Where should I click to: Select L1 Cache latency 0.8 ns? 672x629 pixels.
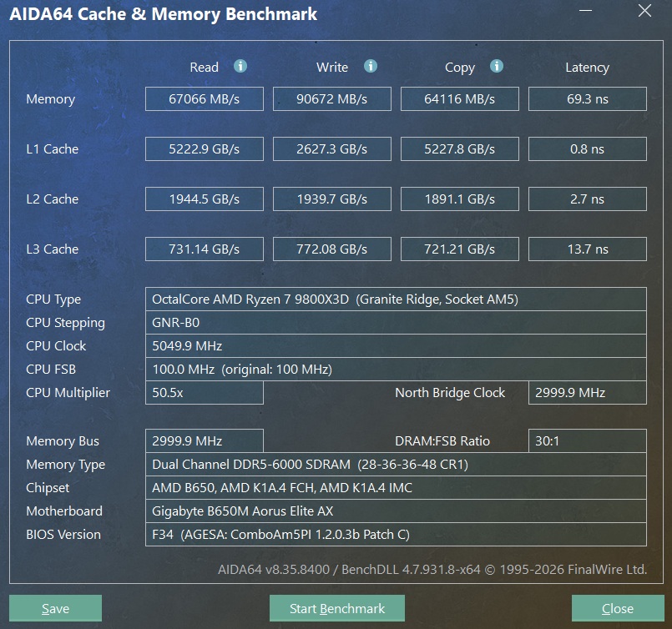coord(587,149)
